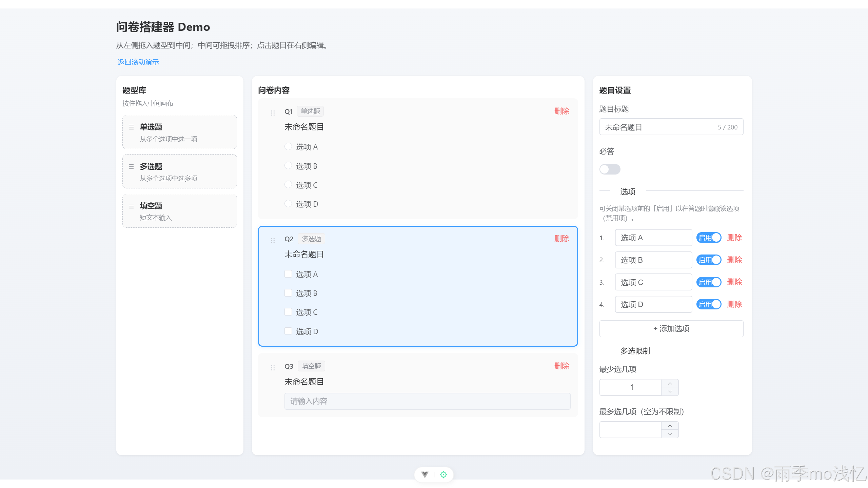Click the drag handle of question Q2
Viewport: 868px width, 488px height.
tap(273, 240)
